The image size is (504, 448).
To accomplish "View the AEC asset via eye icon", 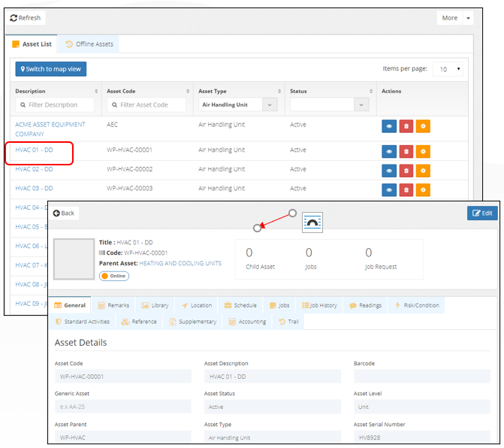I will point(389,126).
